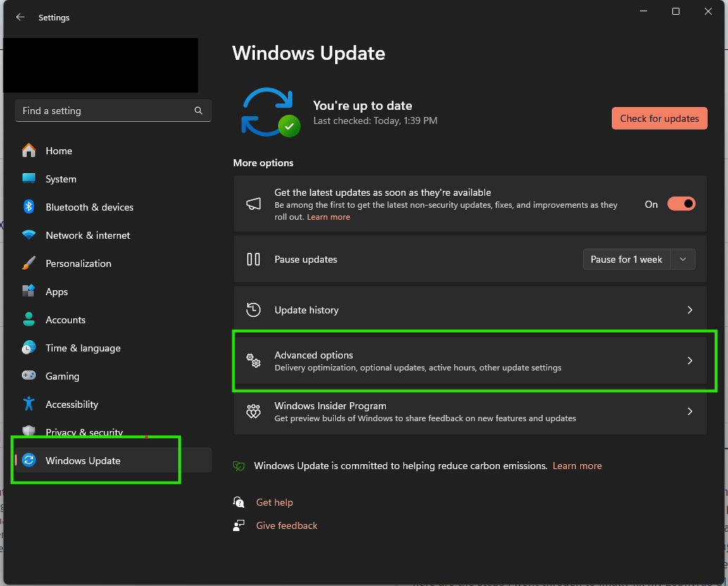Open the carbon emissions Learn more link
This screenshot has height=586, width=728.
point(577,466)
